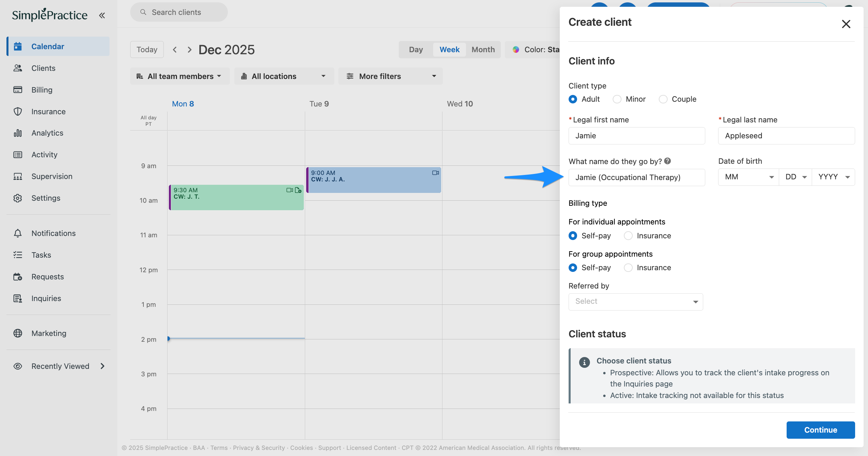The height and width of the screenshot is (456, 868).
Task: Open All locations dropdown
Action: point(284,76)
